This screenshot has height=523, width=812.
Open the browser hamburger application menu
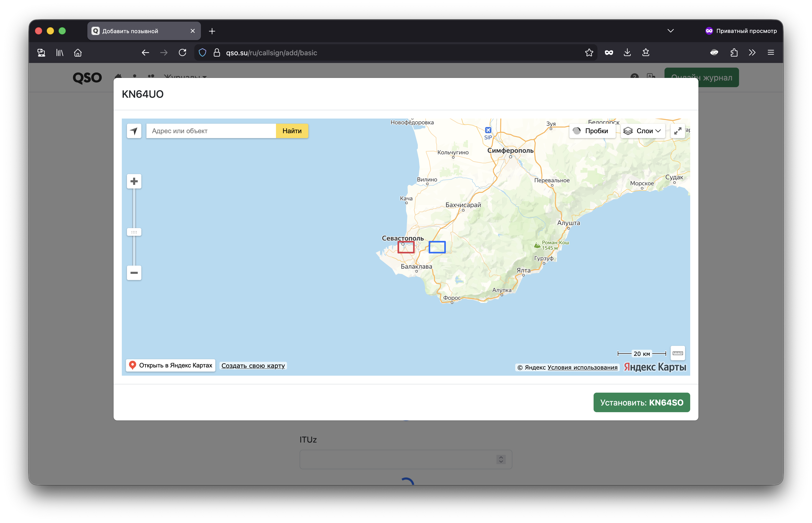click(771, 53)
